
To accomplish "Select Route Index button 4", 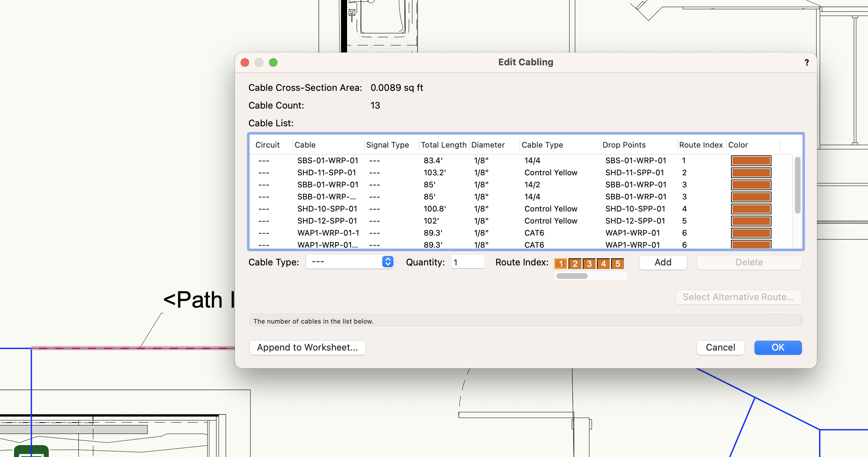I will (604, 263).
